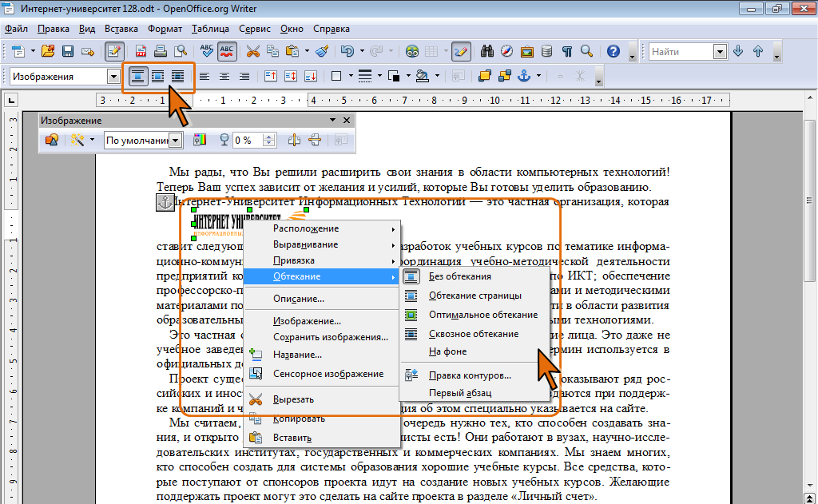Open Data Sources database icon
This screenshot has width=818, height=504.
[546, 51]
